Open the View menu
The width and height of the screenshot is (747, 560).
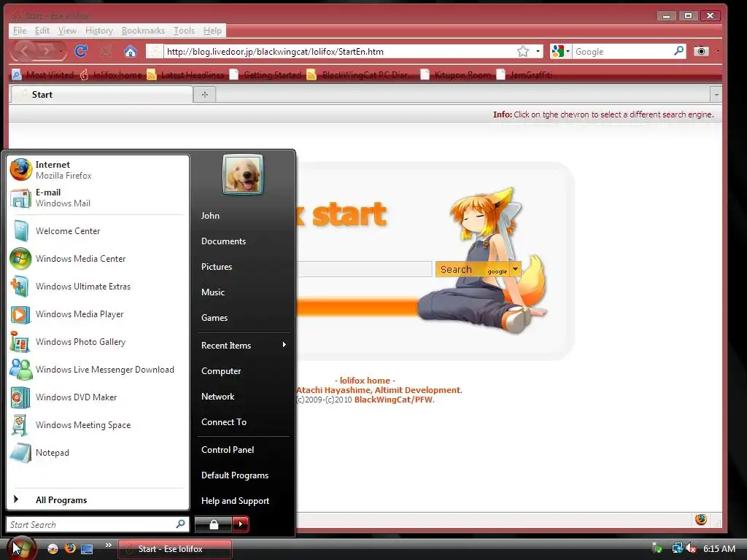point(67,31)
